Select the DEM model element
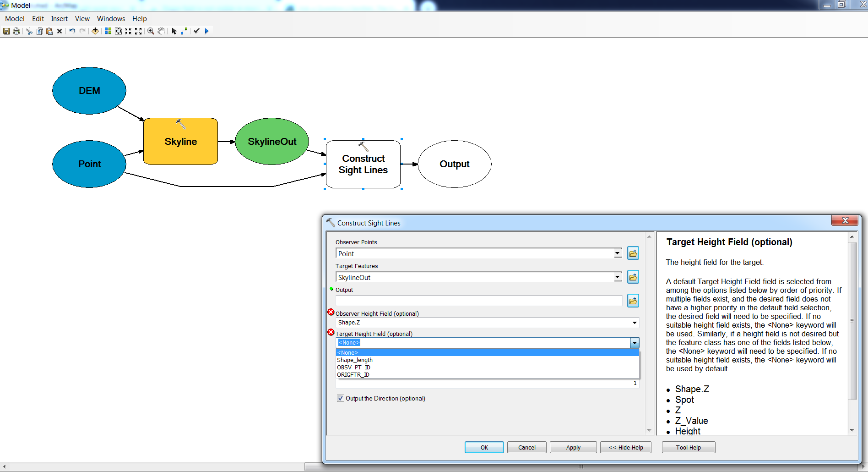 (89, 91)
